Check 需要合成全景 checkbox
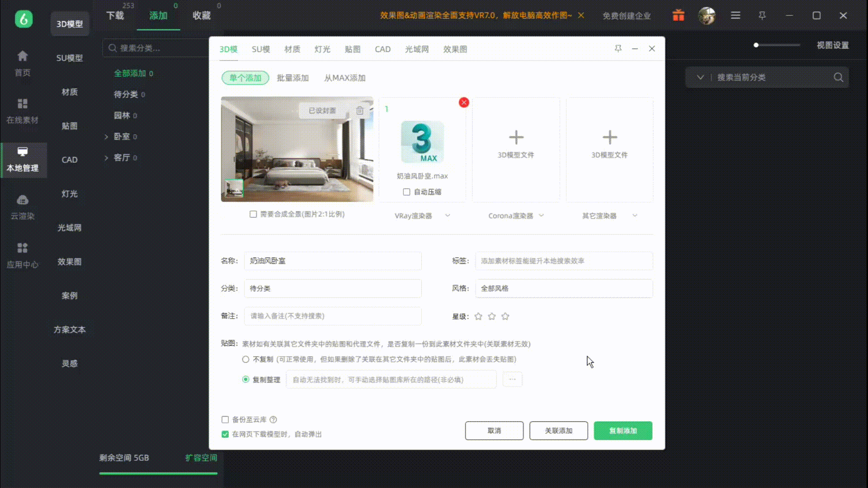 [253, 214]
